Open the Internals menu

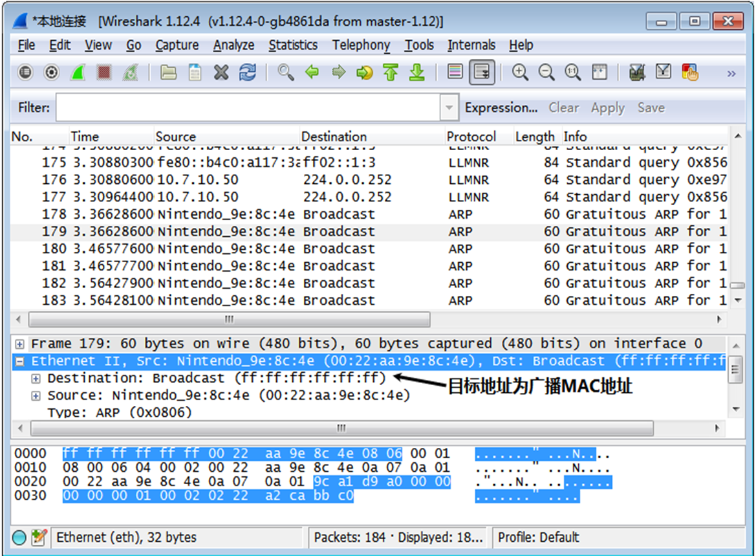471,45
